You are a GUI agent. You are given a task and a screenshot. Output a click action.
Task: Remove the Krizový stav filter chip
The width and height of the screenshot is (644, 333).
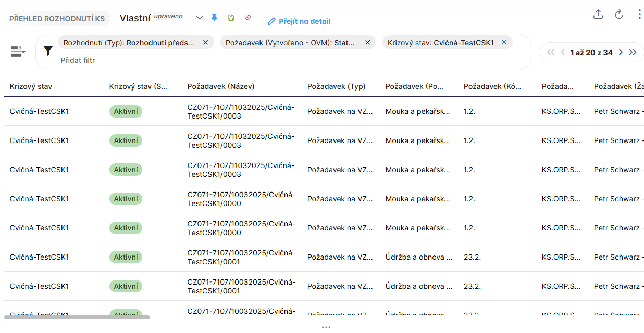click(504, 43)
